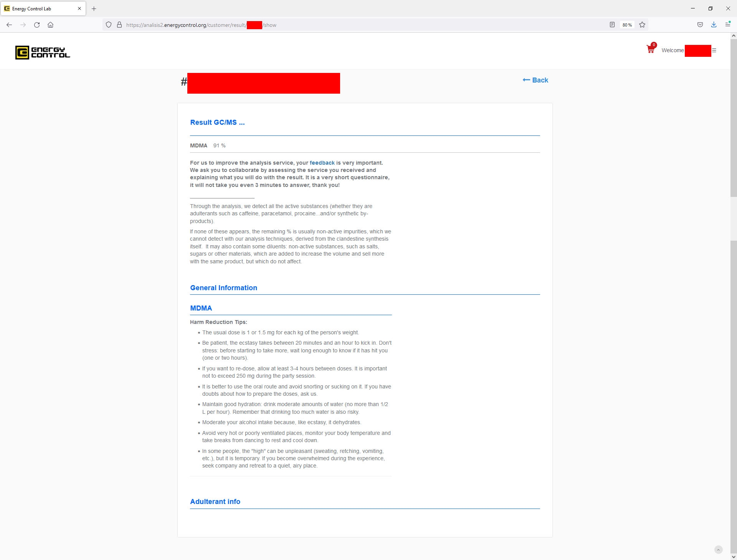Close the Energy Control Lab tab
The width and height of the screenshot is (737, 560).
[x=79, y=8]
